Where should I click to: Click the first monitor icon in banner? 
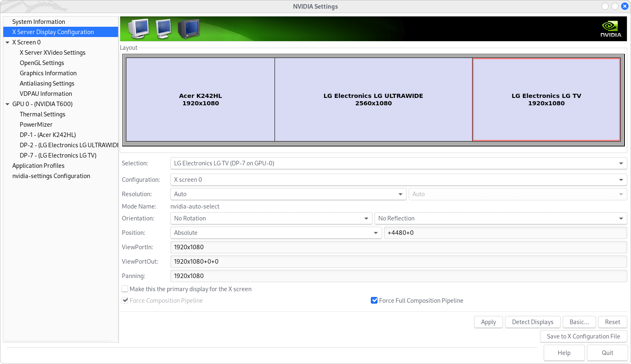pos(139,29)
